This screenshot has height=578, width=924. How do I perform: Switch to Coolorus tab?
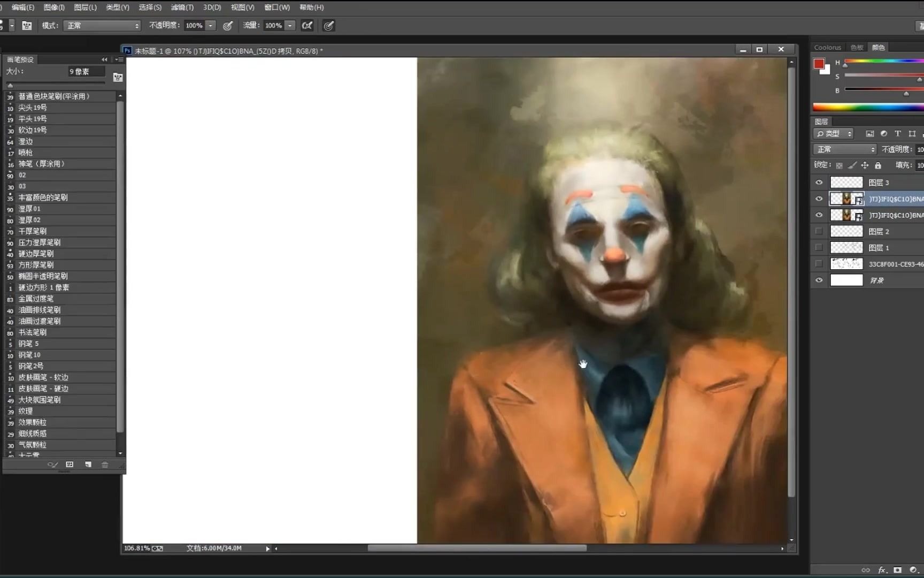point(827,47)
